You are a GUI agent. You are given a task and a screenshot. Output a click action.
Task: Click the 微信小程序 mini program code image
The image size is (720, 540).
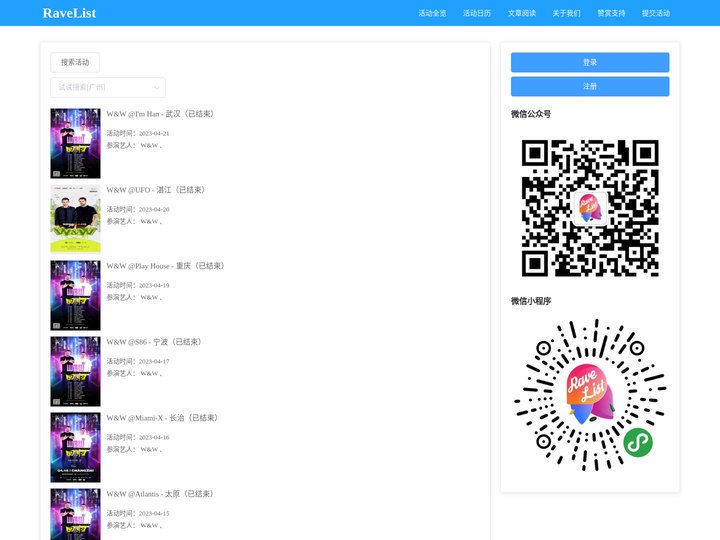pyautogui.click(x=590, y=395)
